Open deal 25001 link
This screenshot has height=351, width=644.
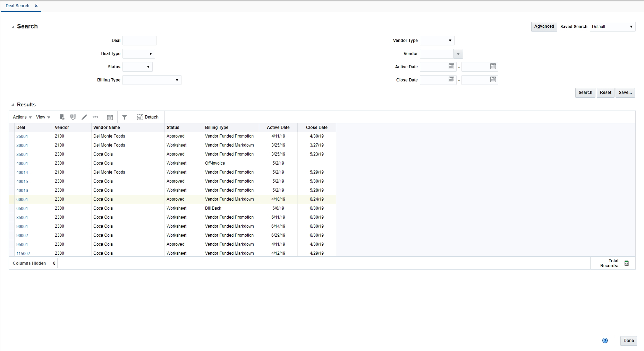coord(22,137)
